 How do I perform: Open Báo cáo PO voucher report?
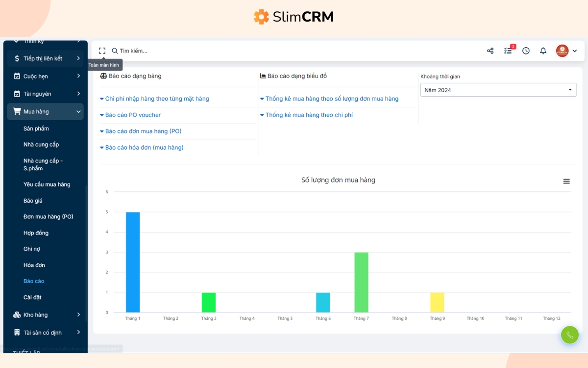point(133,115)
